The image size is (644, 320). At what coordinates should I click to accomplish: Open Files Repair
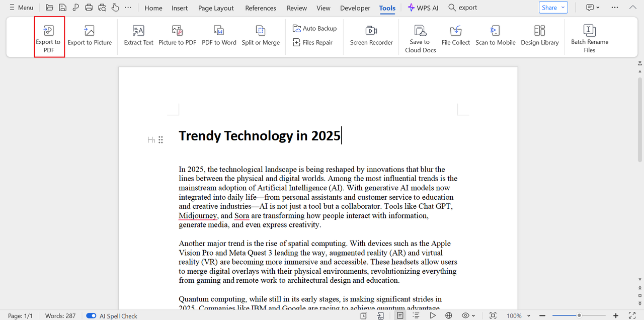click(312, 42)
